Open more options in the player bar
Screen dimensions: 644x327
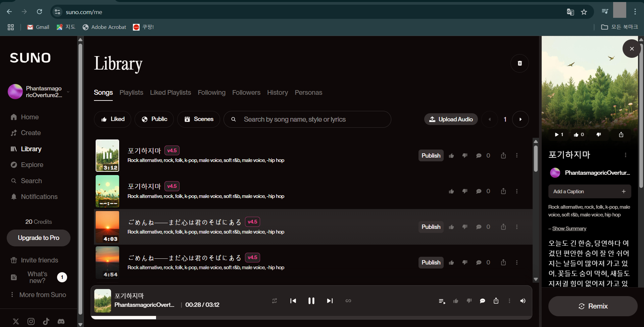click(509, 301)
